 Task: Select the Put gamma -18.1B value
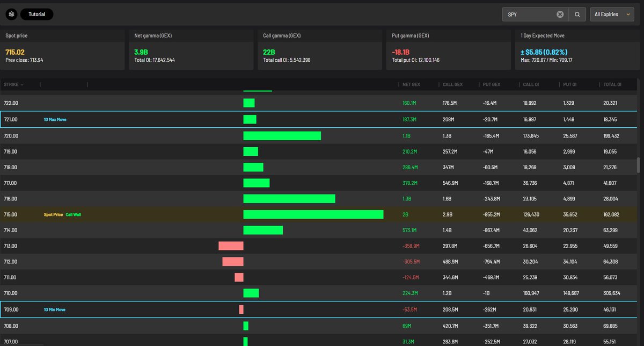401,52
